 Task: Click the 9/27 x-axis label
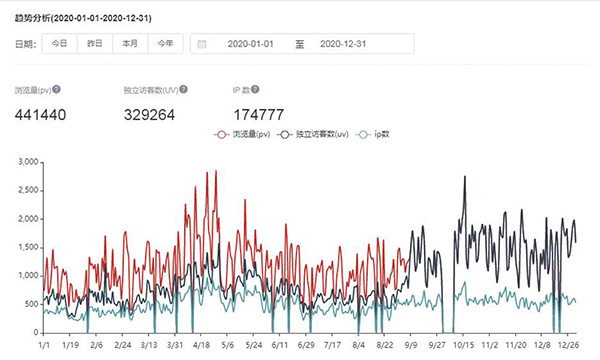tap(437, 345)
